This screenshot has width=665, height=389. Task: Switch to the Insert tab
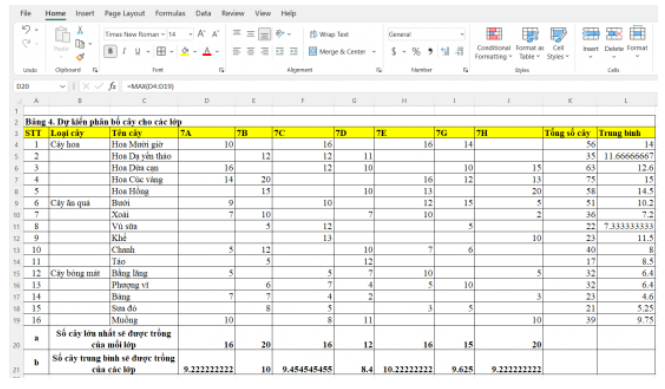point(85,13)
